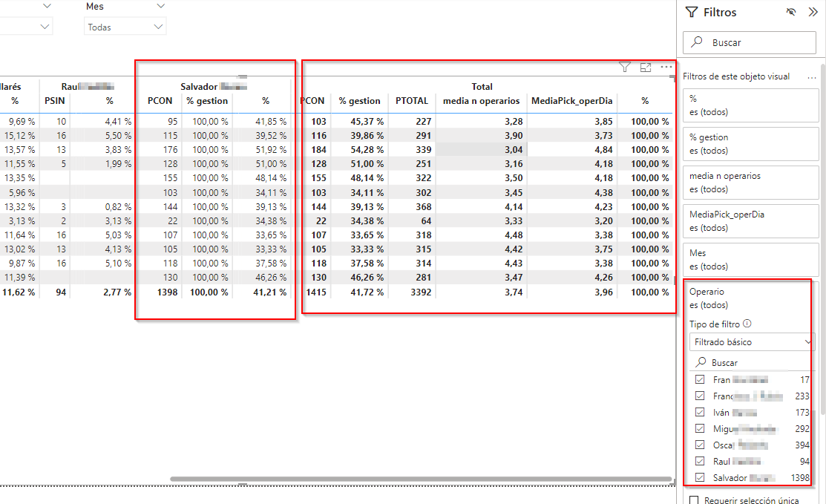Click the % gestion header under Total
Viewport: 826px width, 504px height.
pyautogui.click(x=359, y=101)
